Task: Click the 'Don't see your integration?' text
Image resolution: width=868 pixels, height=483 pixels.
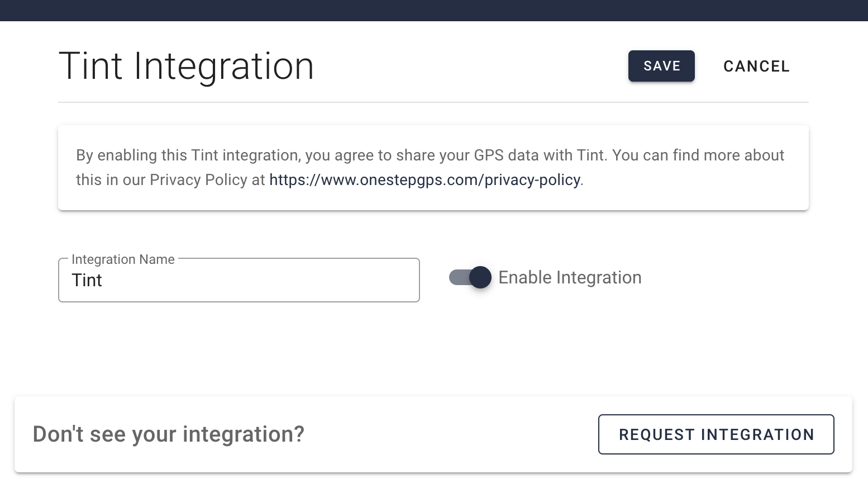Action: [169, 434]
